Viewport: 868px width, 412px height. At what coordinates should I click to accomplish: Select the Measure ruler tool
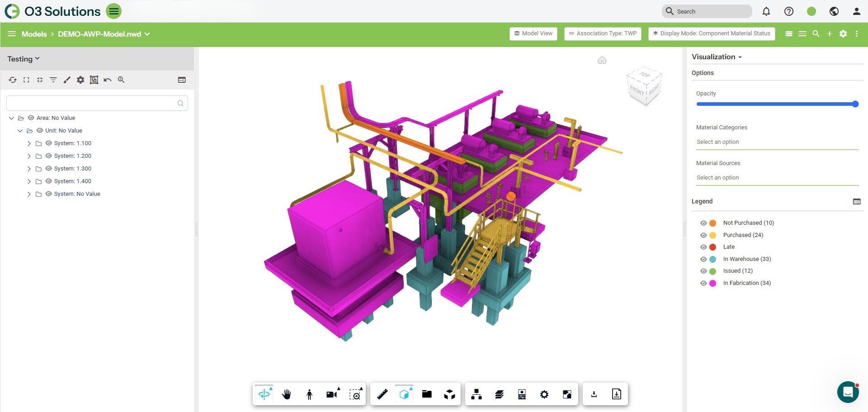[x=382, y=394]
